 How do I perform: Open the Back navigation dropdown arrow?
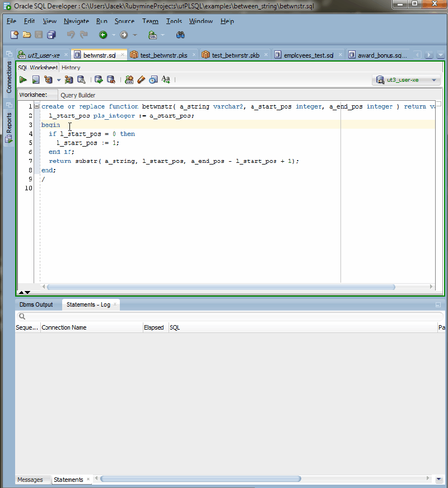(x=113, y=35)
